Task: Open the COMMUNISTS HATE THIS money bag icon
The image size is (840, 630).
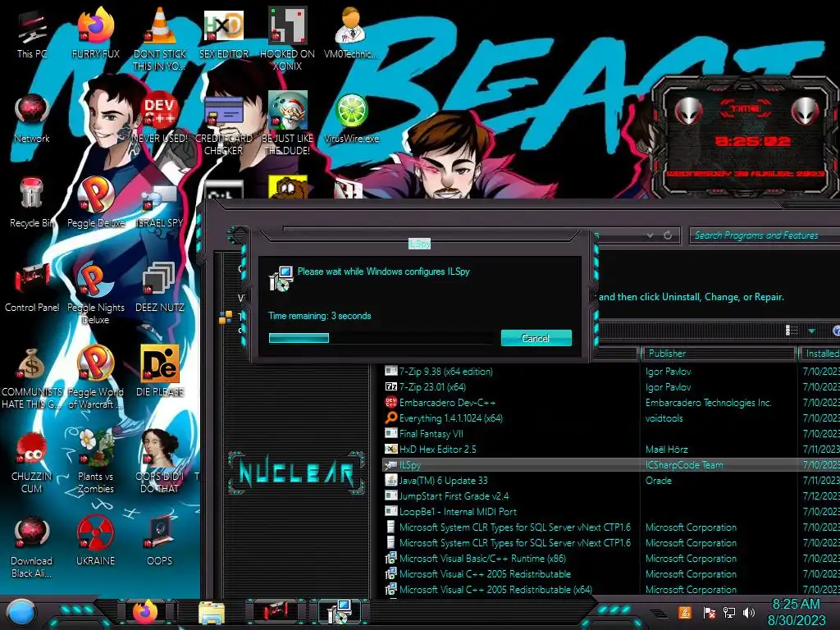Action: click(32, 377)
